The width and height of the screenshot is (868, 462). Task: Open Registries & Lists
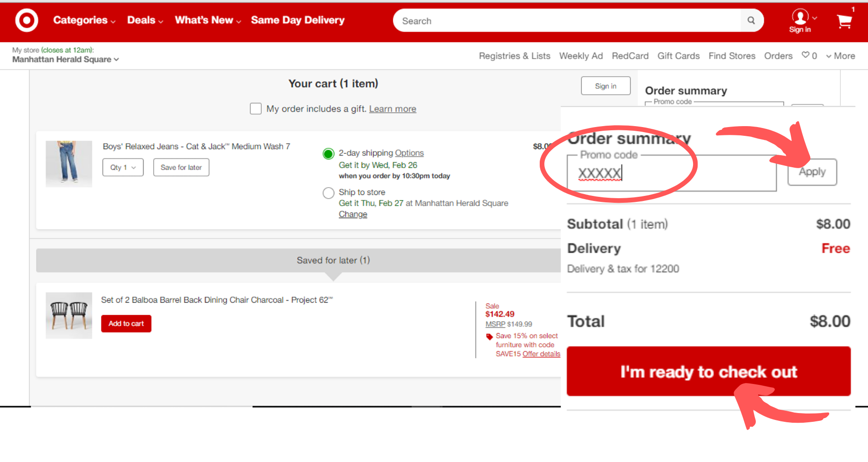(x=514, y=56)
